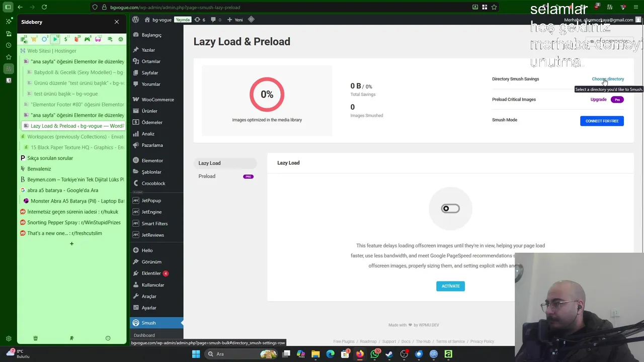Screen dimensions: 644x362
Task: Open the Başlangıç admin menu
Action: pos(156,35)
